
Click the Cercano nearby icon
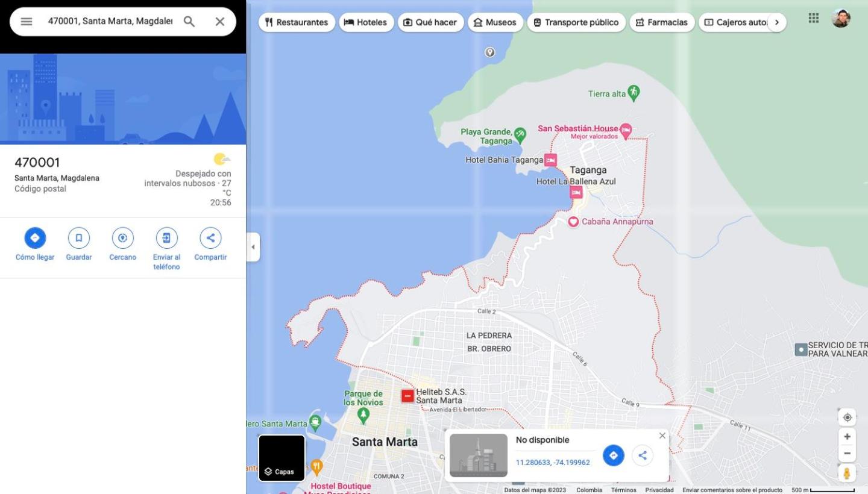click(123, 238)
